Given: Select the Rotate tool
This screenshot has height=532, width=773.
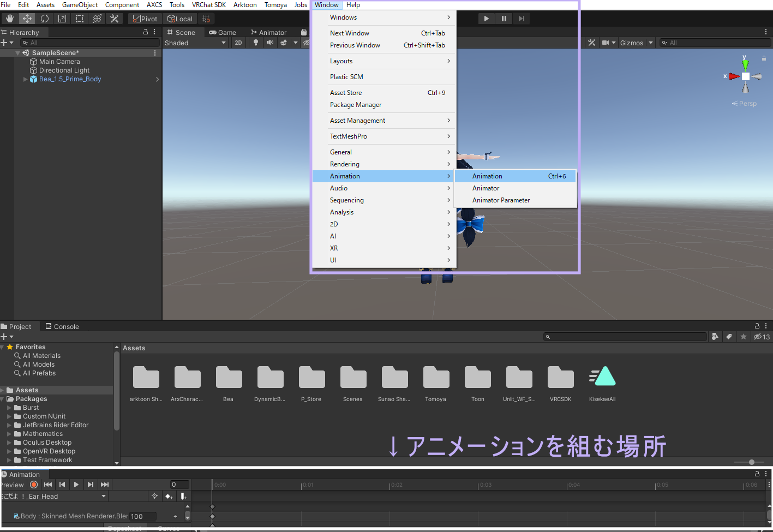Looking at the screenshot, I should pyautogui.click(x=45, y=19).
